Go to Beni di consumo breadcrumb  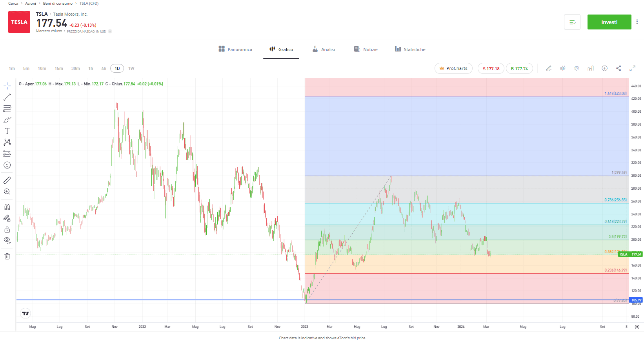coord(58,4)
